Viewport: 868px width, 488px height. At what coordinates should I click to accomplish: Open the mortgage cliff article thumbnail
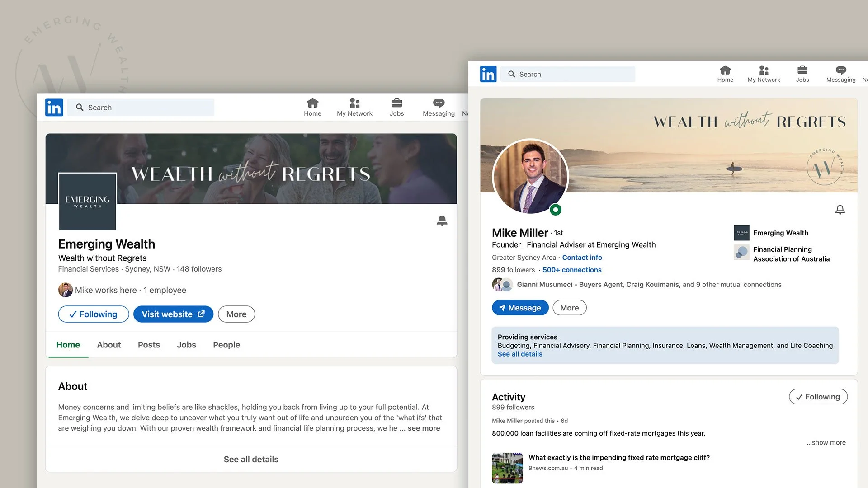coord(507,468)
